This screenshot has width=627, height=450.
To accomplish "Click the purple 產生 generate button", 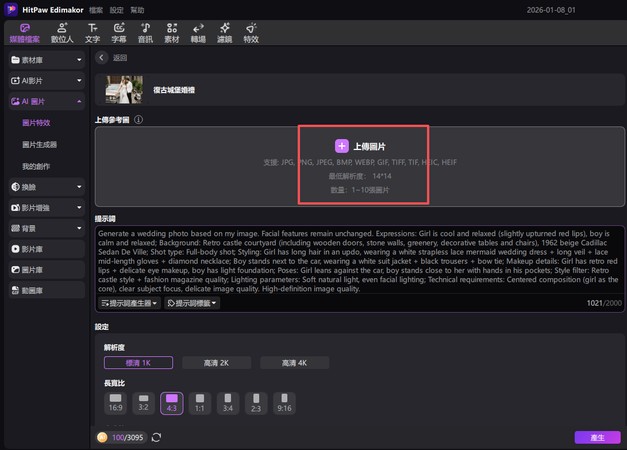I will (597, 438).
